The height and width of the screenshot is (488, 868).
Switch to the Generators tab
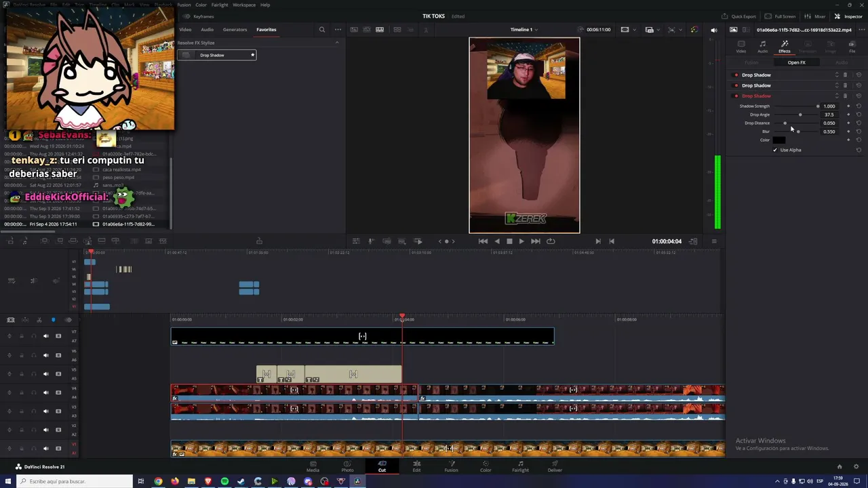(235, 30)
